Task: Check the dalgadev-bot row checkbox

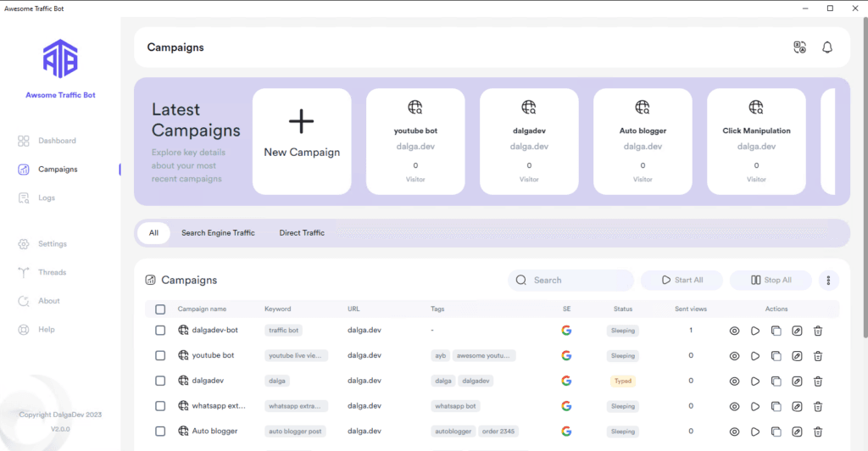Action: 160,331
